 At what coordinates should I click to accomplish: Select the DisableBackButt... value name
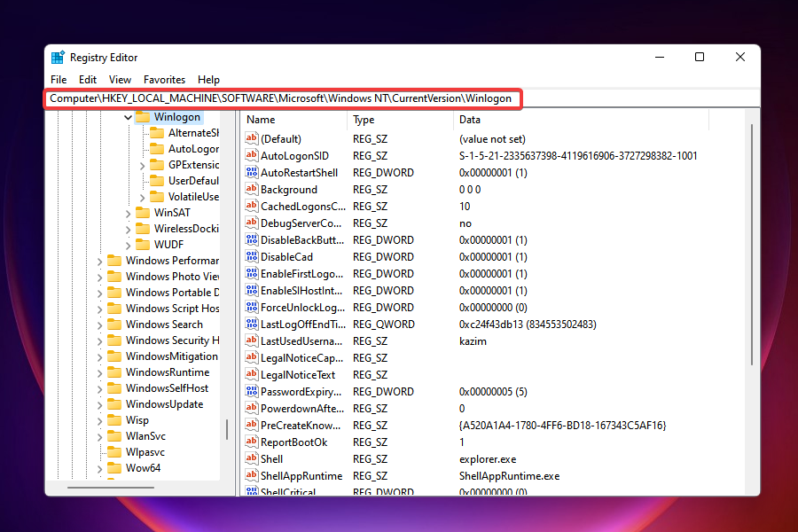(302, 239)
